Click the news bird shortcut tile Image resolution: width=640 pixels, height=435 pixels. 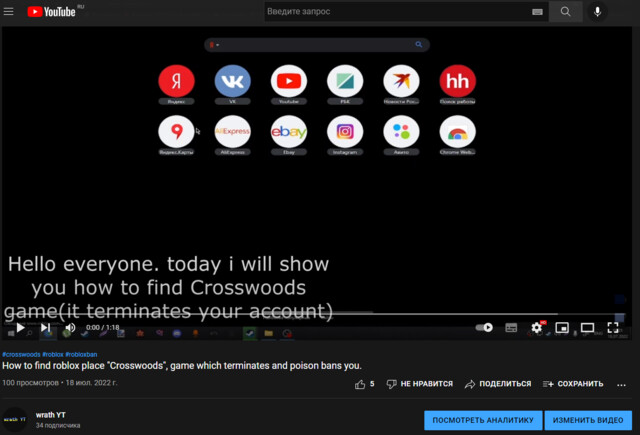(x=401, y=84)
